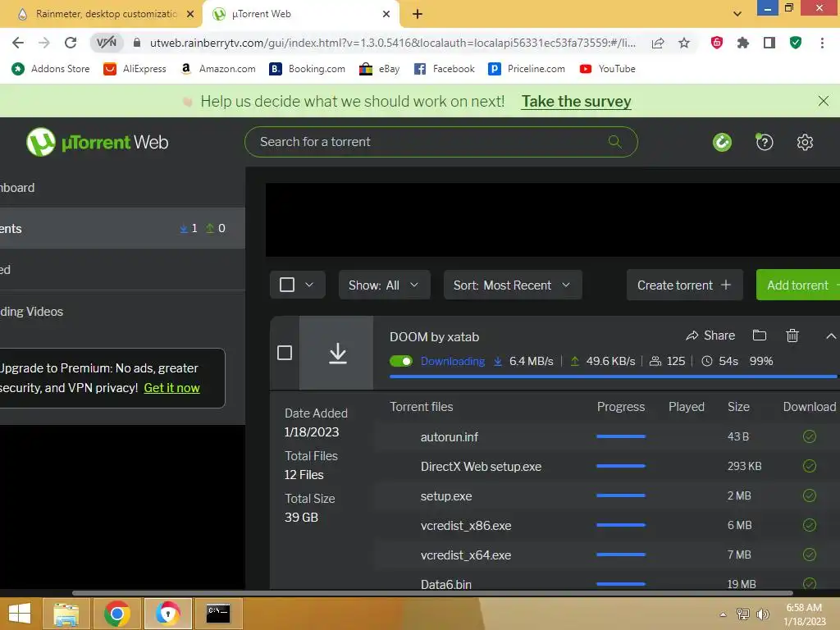Click download checkmark for setup.exe

click(x=810, y=495)
